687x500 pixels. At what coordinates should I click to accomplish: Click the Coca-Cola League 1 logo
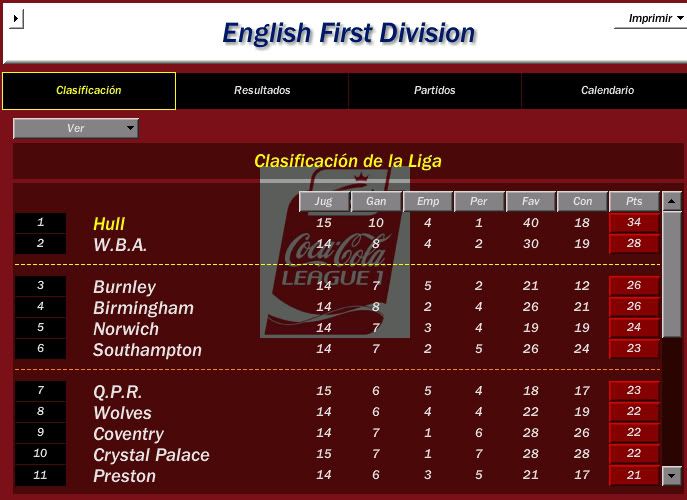pos(335,253)
